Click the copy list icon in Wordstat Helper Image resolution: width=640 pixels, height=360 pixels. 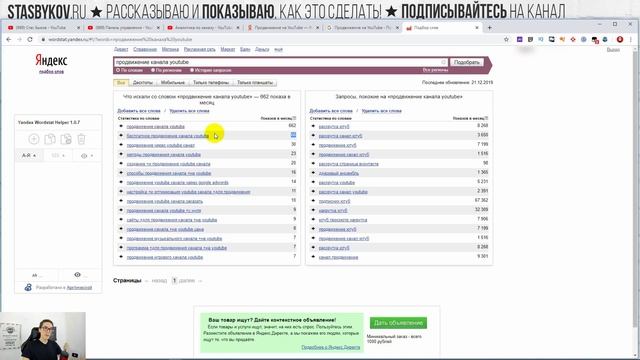[50, 139]
